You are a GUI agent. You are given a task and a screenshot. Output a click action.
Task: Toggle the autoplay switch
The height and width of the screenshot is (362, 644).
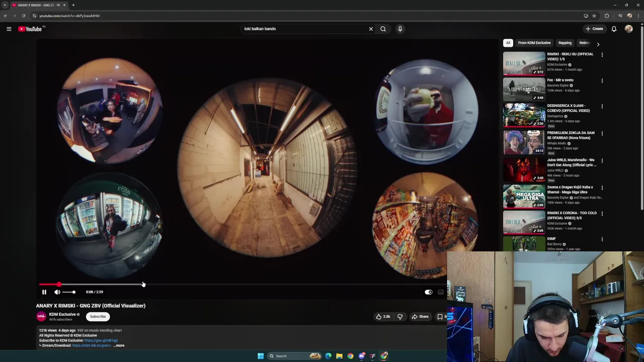point(428,292)
